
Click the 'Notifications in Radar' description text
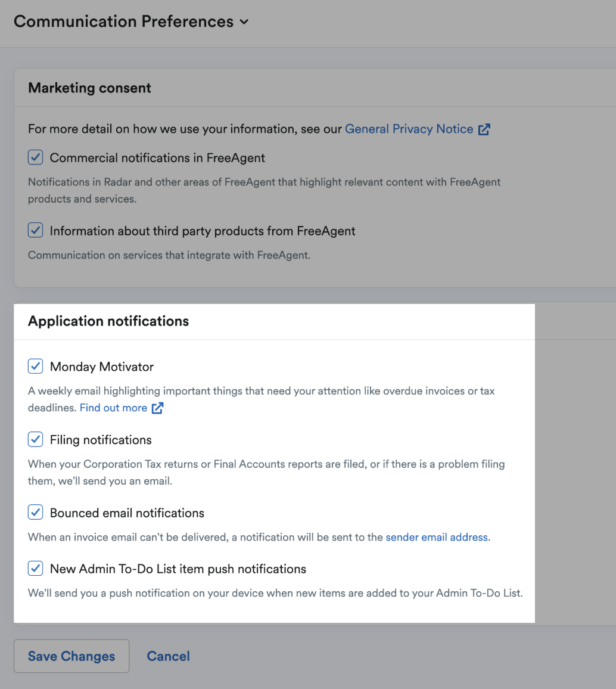(x=265, y=190)
